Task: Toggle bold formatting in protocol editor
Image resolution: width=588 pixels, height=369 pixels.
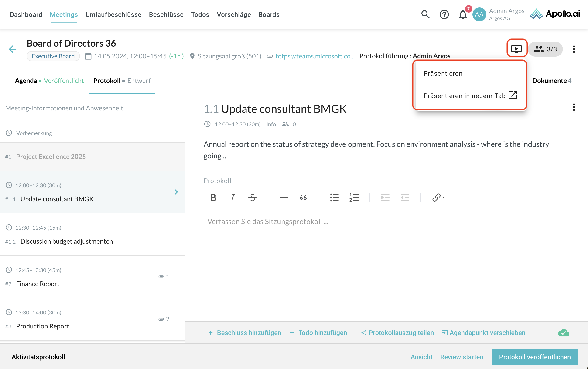Action: (x=213, y=198)
